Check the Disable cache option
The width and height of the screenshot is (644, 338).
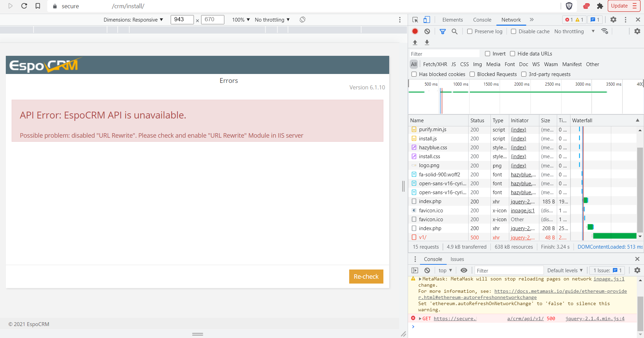513,32
